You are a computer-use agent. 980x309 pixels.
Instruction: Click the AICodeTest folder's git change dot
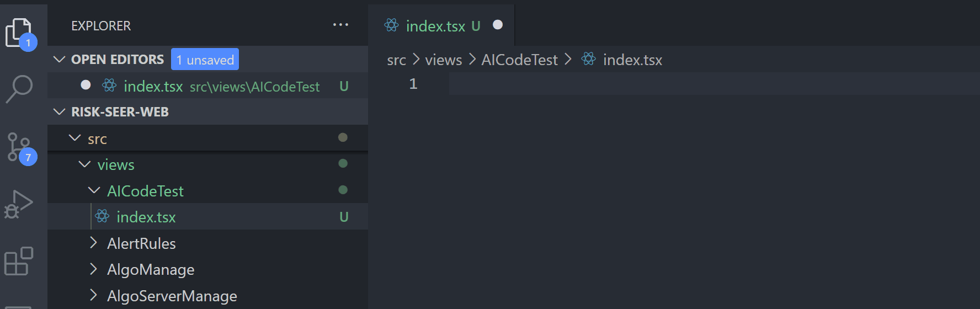click(343, 190)
